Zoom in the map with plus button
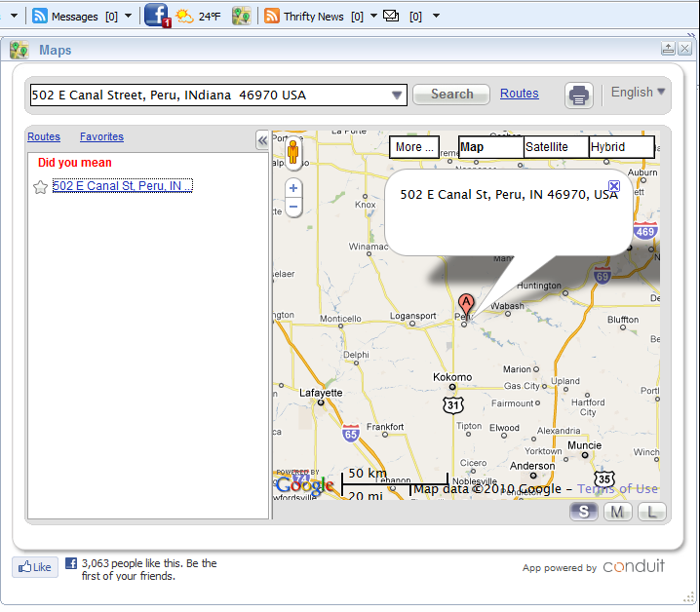 click(x=293, y=188)
